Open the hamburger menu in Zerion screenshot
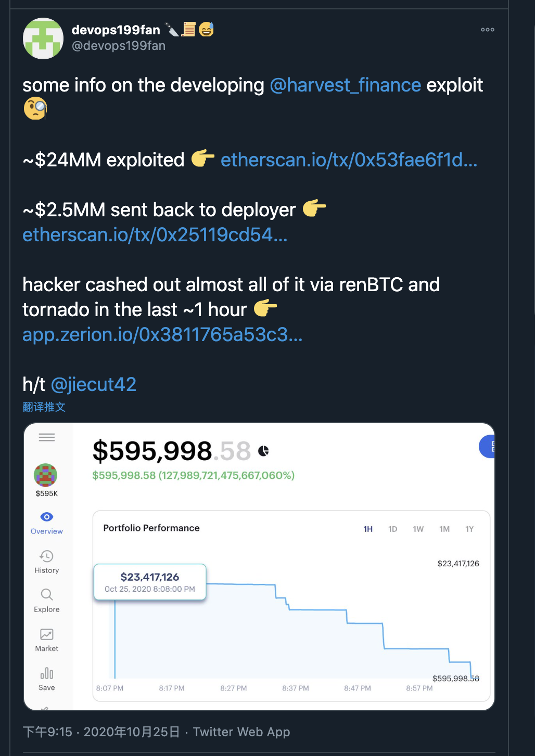 tap(47, 437)
